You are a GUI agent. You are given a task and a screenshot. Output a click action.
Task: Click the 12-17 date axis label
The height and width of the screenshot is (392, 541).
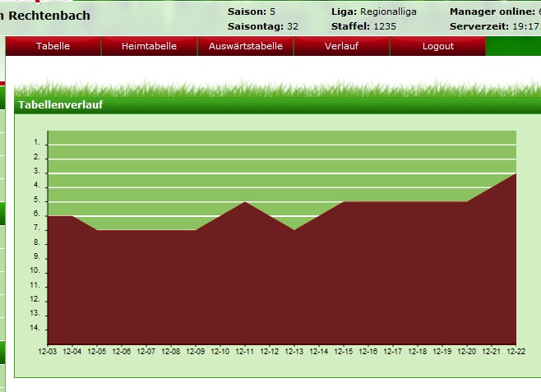tap(393, 351)
